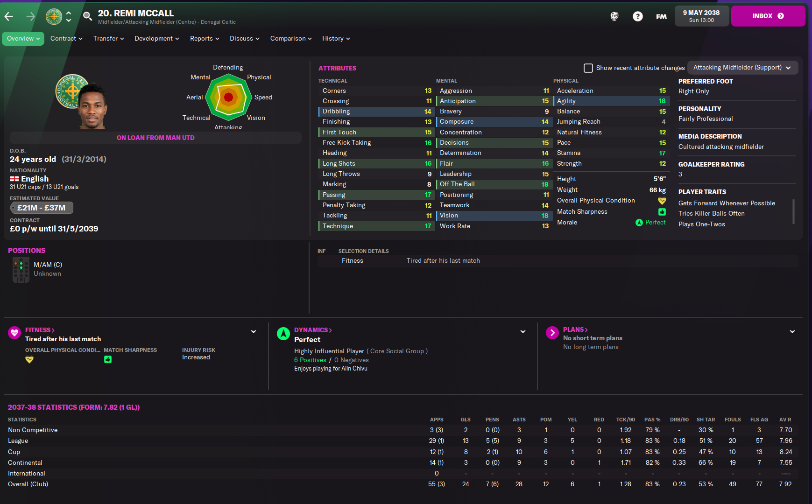Enable Show recent attribute changes checkbox
This screenshot has height=504, width=812.
[x=588, y=68]
